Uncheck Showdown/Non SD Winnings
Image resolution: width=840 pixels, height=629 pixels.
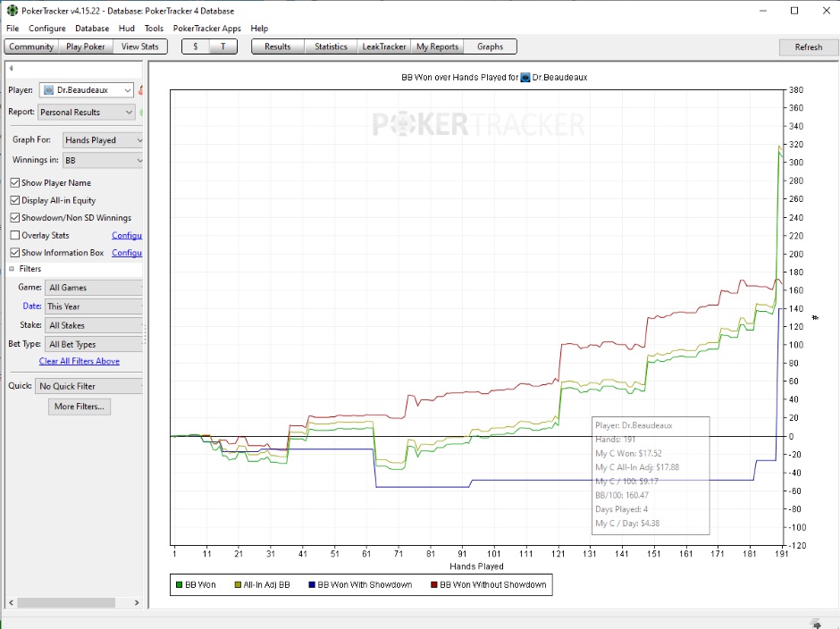15,217
